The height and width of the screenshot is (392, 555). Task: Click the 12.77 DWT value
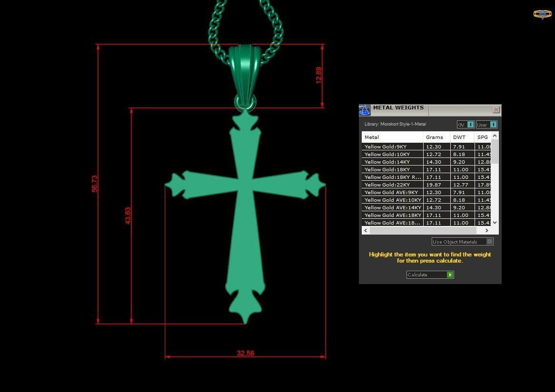[460, 185]
